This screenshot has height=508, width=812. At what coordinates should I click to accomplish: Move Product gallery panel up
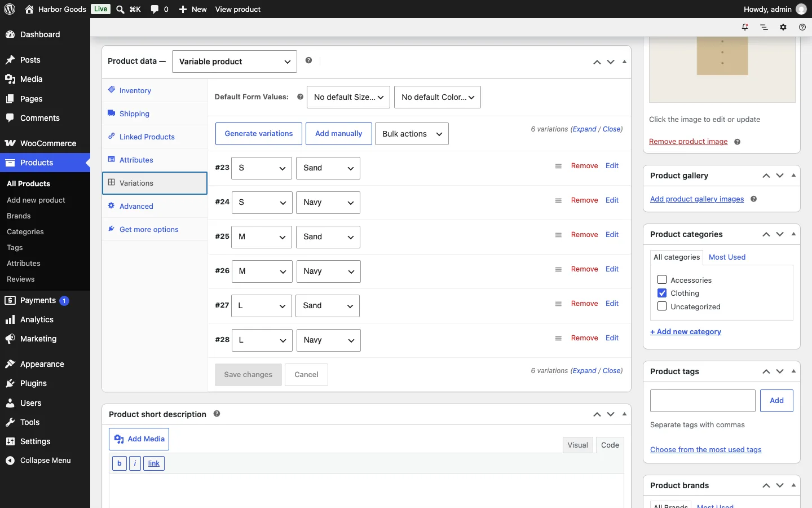point(766,176)
